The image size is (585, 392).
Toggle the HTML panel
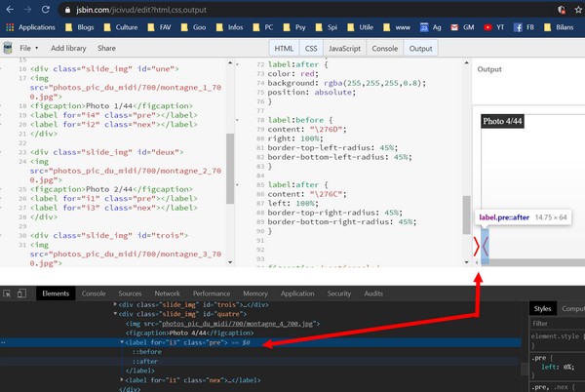point(284,49)
